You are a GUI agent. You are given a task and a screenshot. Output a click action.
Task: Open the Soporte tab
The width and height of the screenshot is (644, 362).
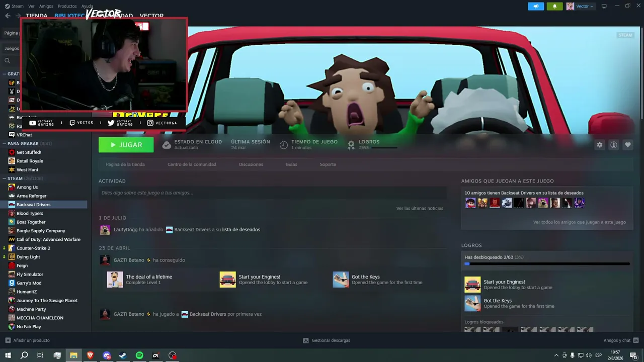(328, 164)
